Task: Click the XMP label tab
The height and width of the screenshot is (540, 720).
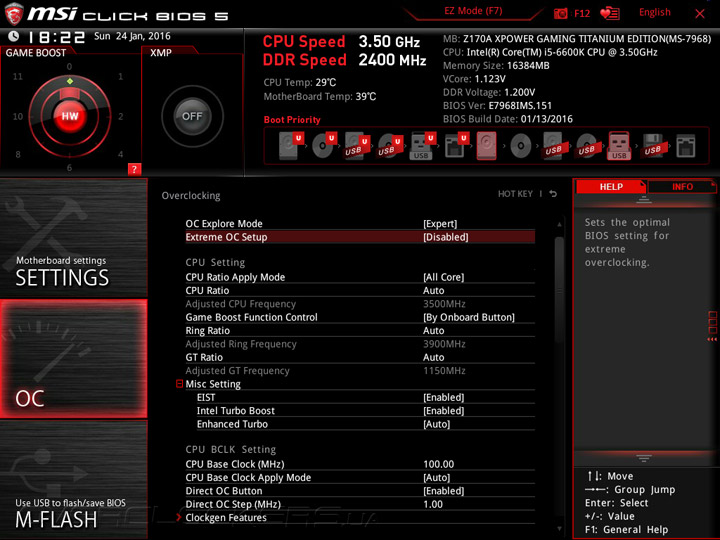Action: [x=161, y=53]
